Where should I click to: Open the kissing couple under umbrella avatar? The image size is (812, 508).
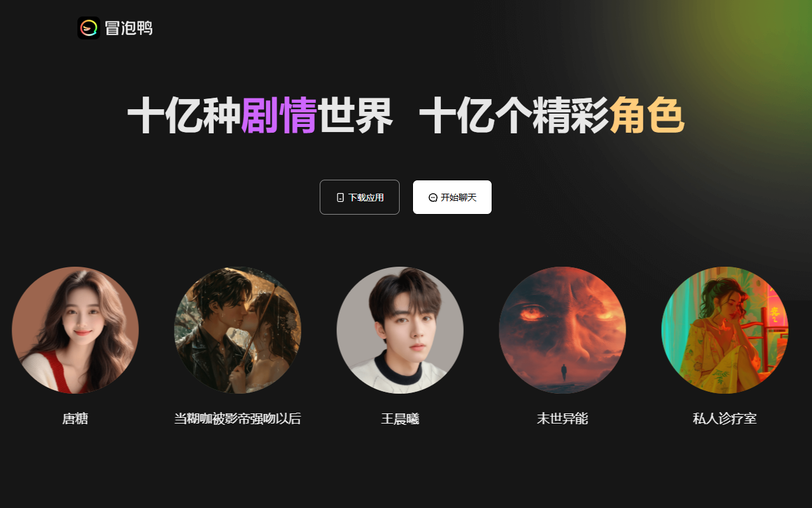coord(238,330)
